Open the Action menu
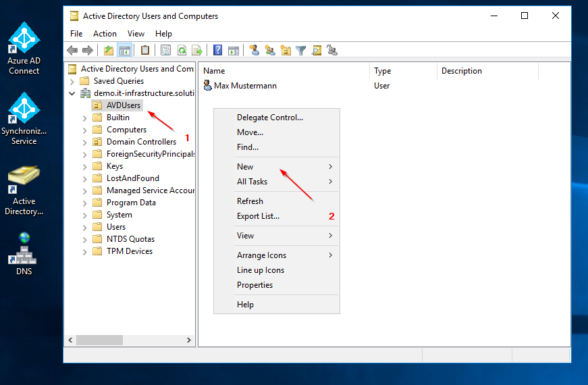Screen dimensions: 588x385 point(105,33)
